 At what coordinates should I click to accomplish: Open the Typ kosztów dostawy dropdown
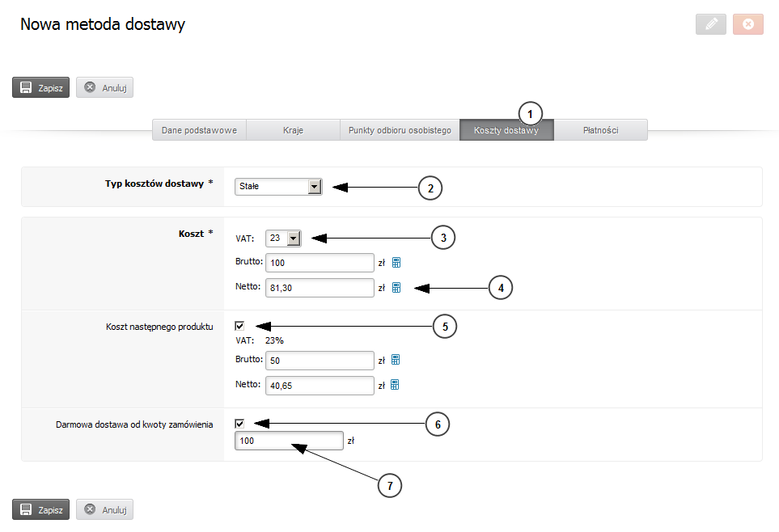pyautogui.click(x=278, y=186)
